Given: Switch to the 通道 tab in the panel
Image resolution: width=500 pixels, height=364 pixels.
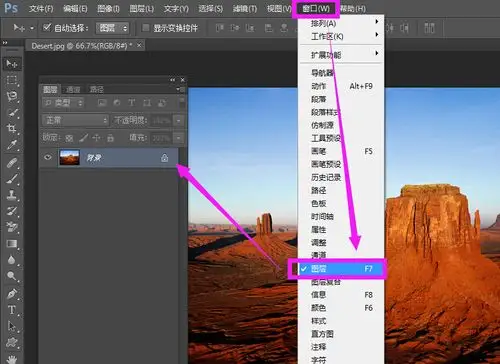Looking at the screenshot, I should 73,89.
